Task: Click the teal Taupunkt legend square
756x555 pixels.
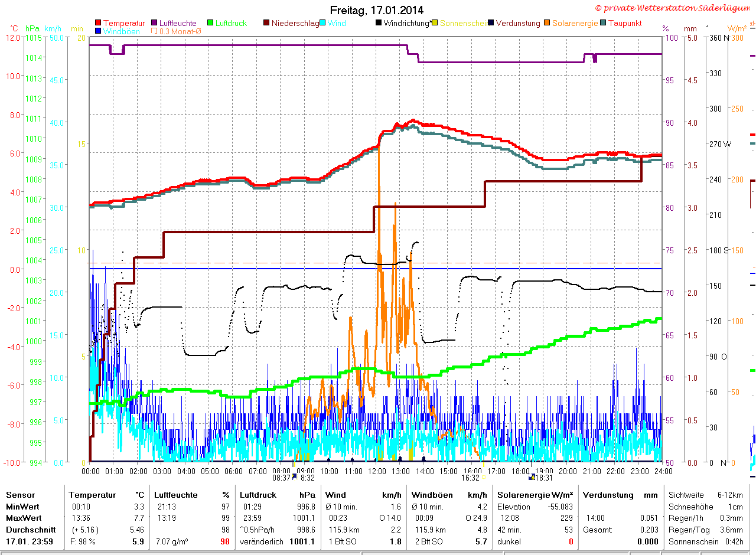Action: 603,24
